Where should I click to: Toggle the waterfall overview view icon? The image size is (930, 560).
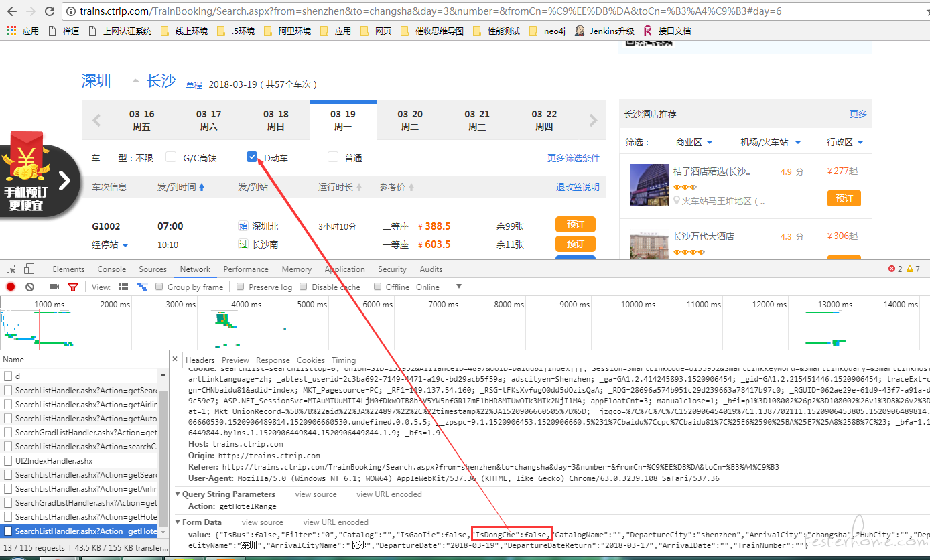click(141, 287)
